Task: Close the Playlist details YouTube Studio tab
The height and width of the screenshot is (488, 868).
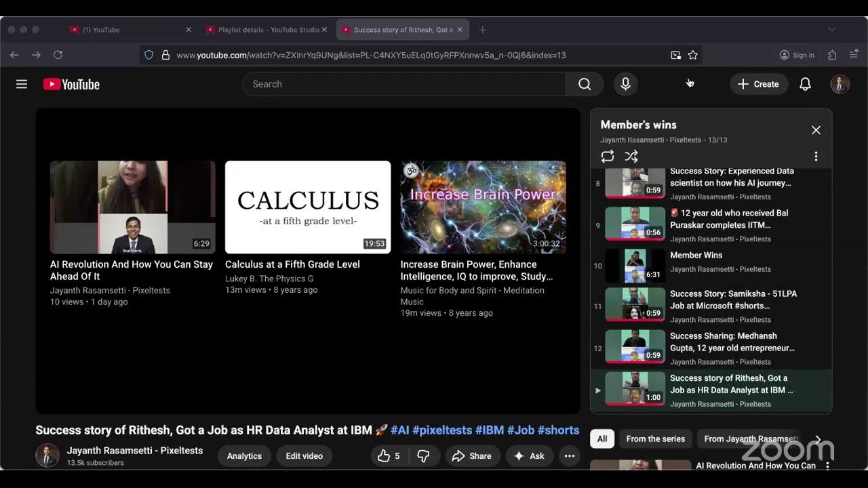Action: pos(324,30)
